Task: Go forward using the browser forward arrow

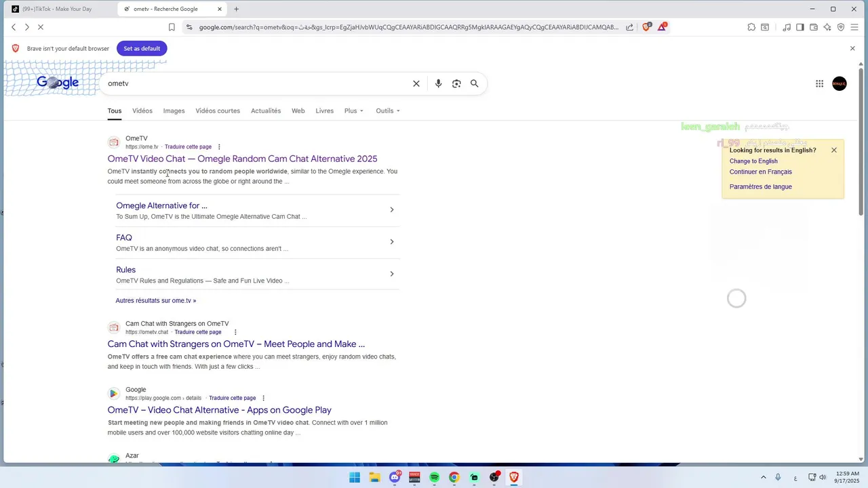Action: click(x=27, y=27)
